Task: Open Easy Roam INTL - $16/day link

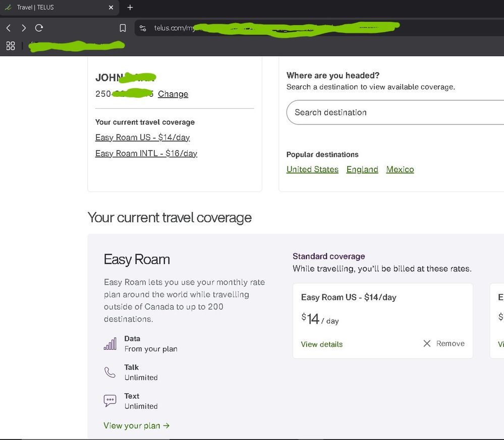Action: tap(146, 154)
